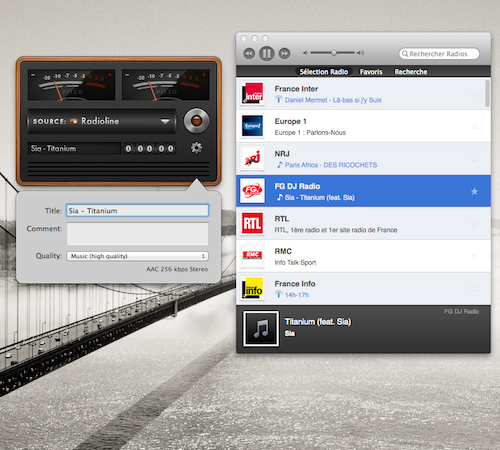
Task: Click the Rechercher Radios search field
Action: [439, 54]
